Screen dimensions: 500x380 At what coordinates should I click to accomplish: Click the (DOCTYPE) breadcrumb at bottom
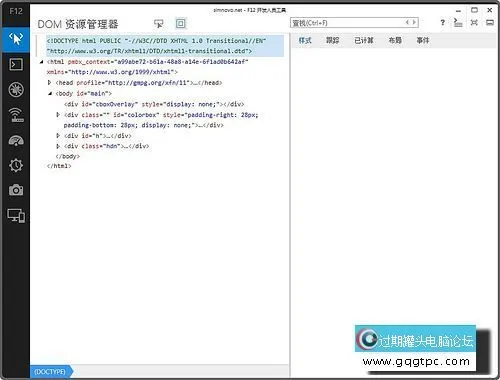pos(50,372)
